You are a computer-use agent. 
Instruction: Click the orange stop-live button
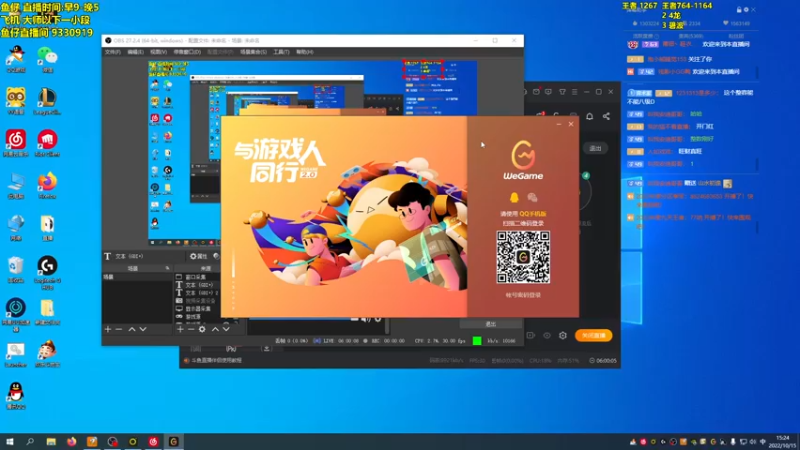pos(593,335)
